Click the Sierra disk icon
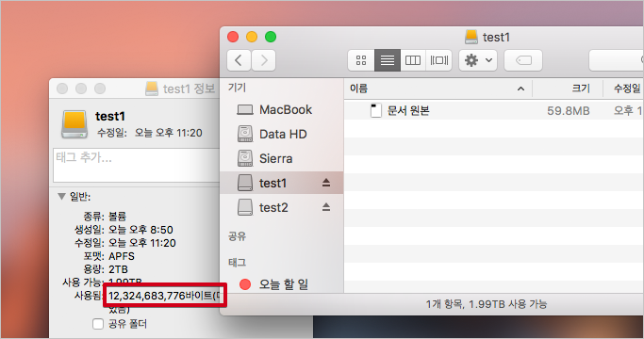Screen dimensions: 644x339 click(245, 158)
